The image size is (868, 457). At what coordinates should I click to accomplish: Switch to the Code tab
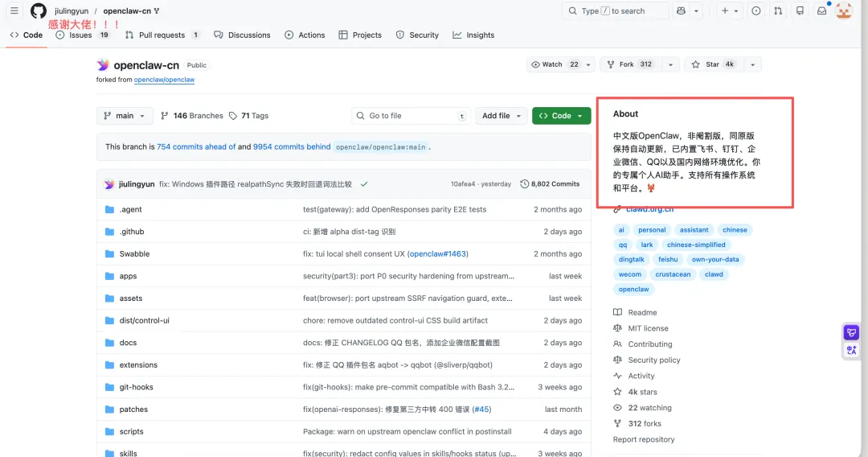(26, 35)
